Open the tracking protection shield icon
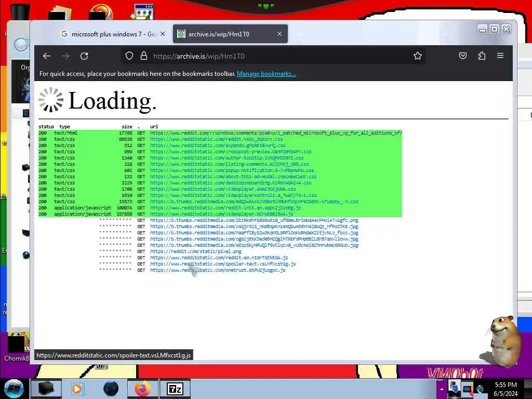 pyautogui.click(x=129, y=56)
